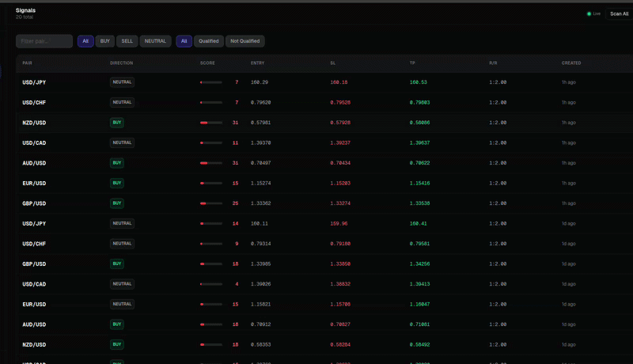
Task: Sort by the SCORE column header
Action: [x=207, y=63]
